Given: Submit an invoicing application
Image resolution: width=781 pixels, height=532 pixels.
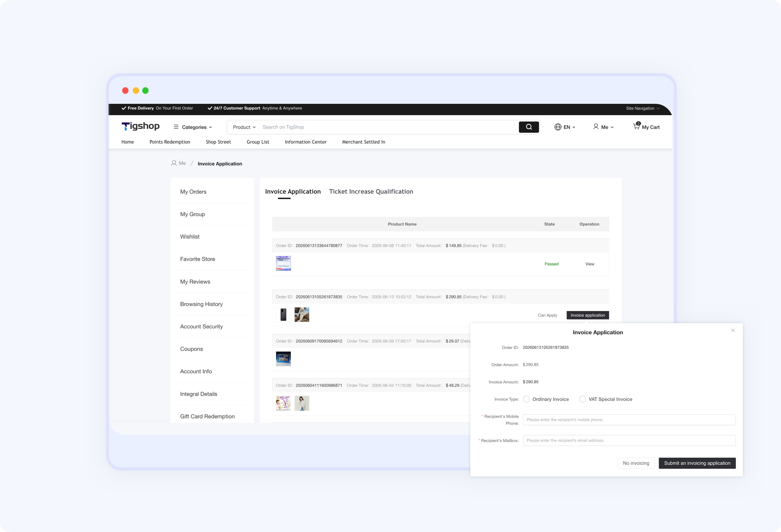Looking at the screenshot, I should 697,463.
